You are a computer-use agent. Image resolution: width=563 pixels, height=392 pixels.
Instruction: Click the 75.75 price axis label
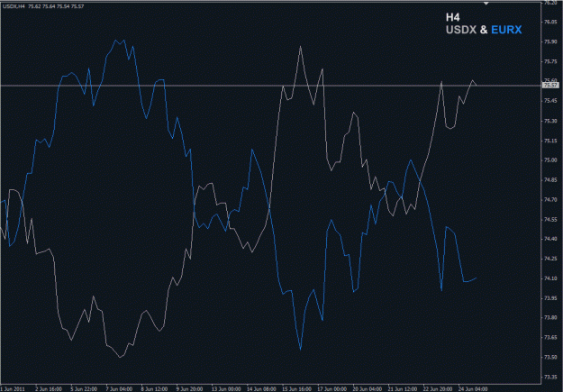[x=549, y=61]
